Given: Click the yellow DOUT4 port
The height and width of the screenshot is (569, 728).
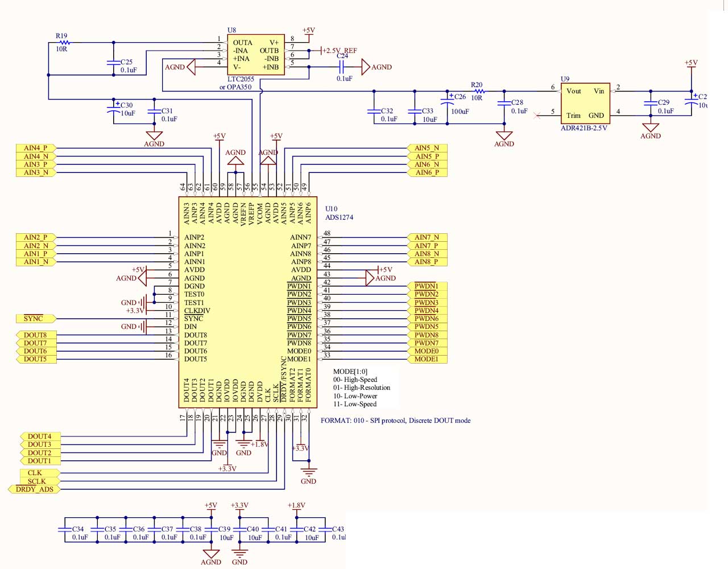Looking at the screenshot, I should (x=39, y=436).
